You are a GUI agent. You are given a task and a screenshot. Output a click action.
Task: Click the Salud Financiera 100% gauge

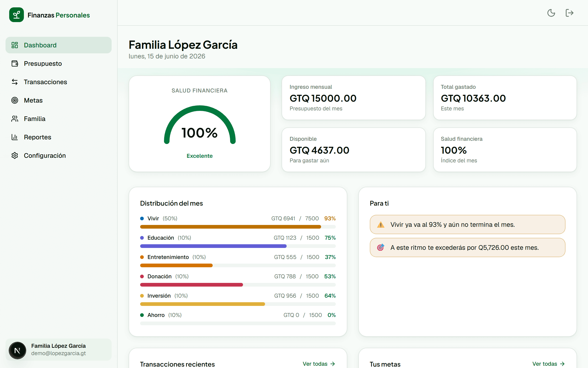click(x=200, y=125)
